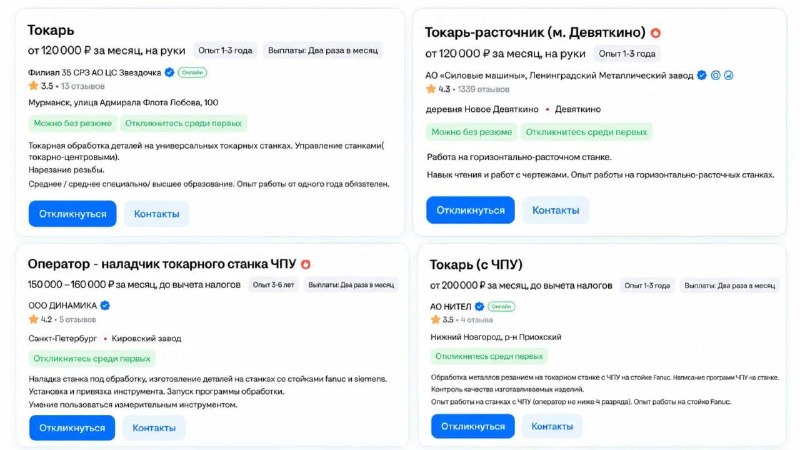Open the 13 отзывов link for Звездочка

coord(83,86)
